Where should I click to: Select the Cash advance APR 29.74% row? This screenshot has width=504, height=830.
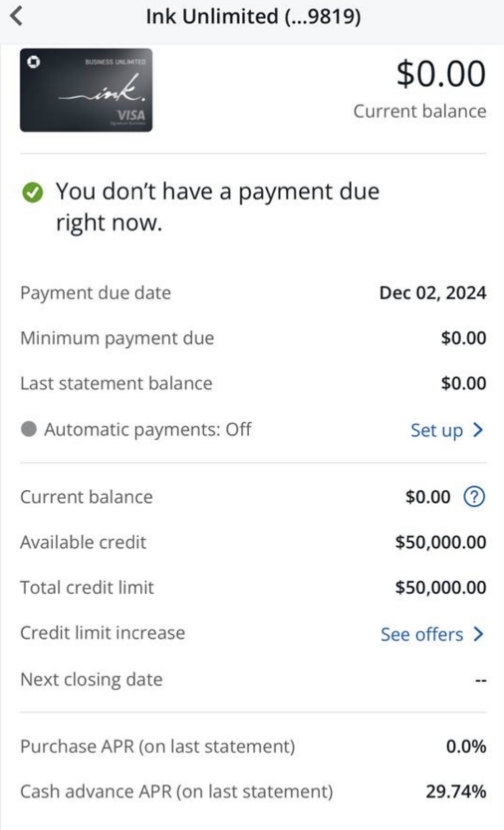(253, 792)
